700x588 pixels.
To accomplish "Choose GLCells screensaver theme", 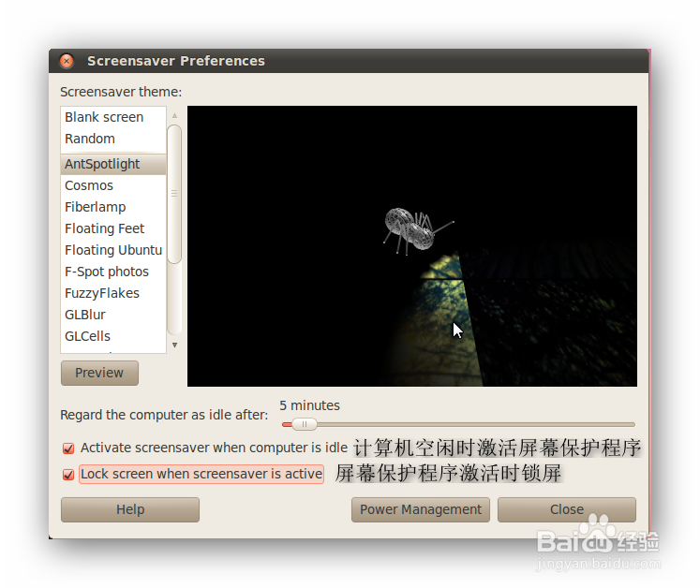I will pos(113,336).
